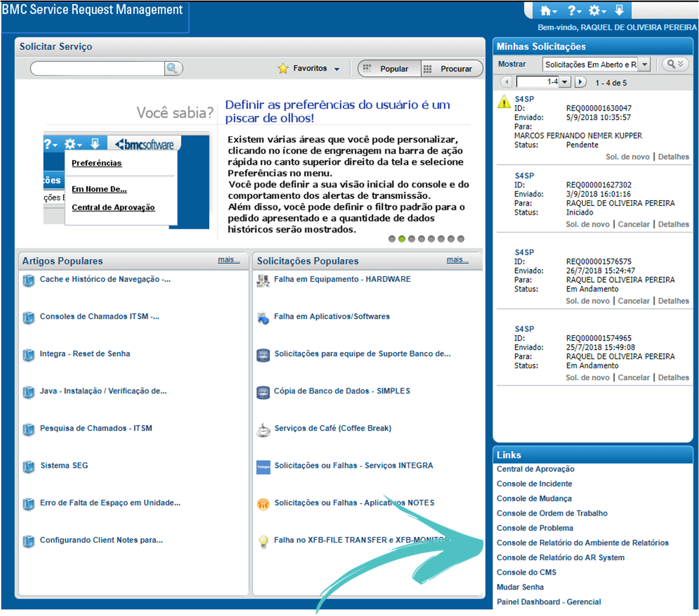Go to next page of requests arrow
Screen dimensions: 699x616
point(580,82)
